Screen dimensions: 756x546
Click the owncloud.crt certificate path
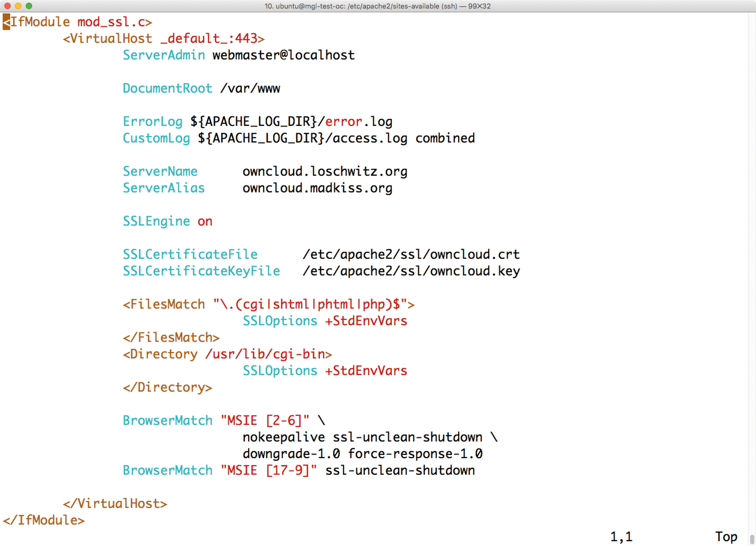411,255
